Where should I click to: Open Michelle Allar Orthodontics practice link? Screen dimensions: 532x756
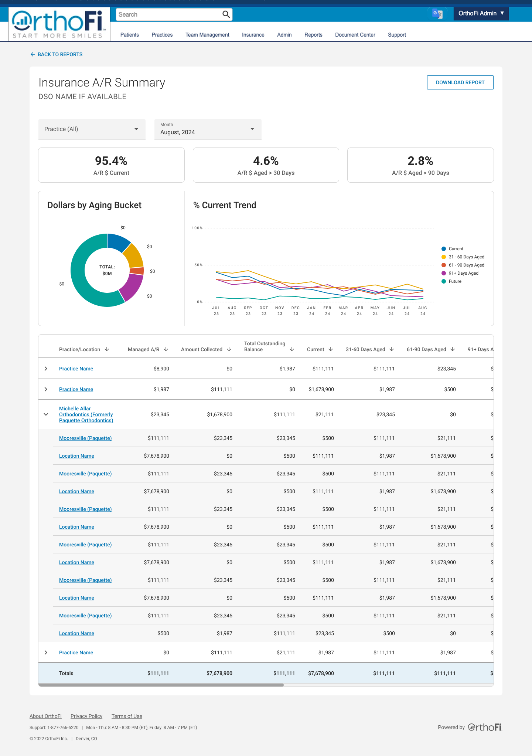(86, 414)
